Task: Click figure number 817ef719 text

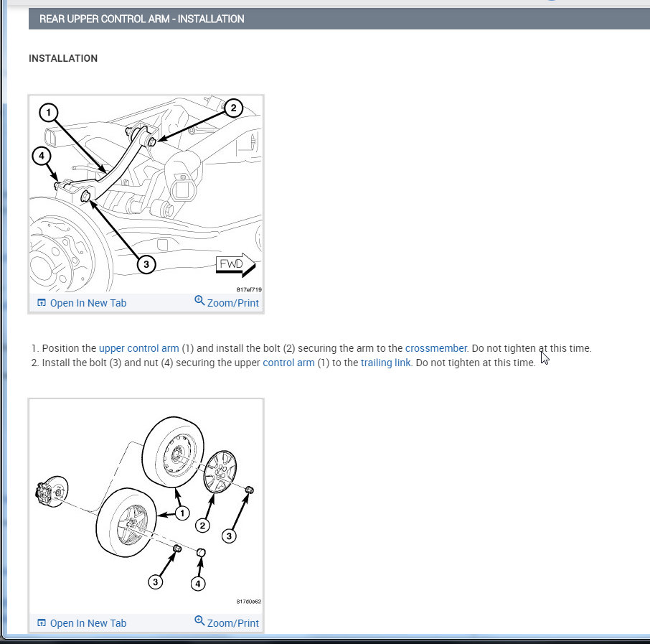Action: pyautogui.click(x=249, y=289)
